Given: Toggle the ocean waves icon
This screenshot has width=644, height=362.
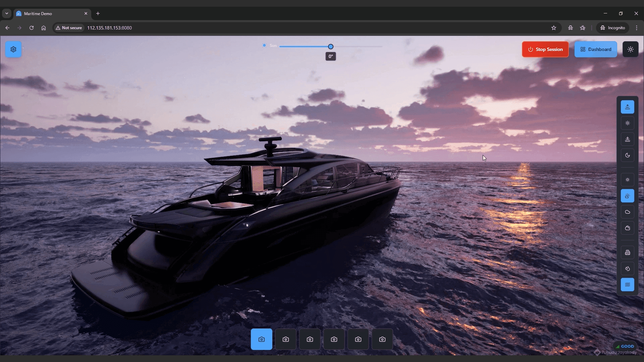Looking at the screenshot, I should [627, 285].
